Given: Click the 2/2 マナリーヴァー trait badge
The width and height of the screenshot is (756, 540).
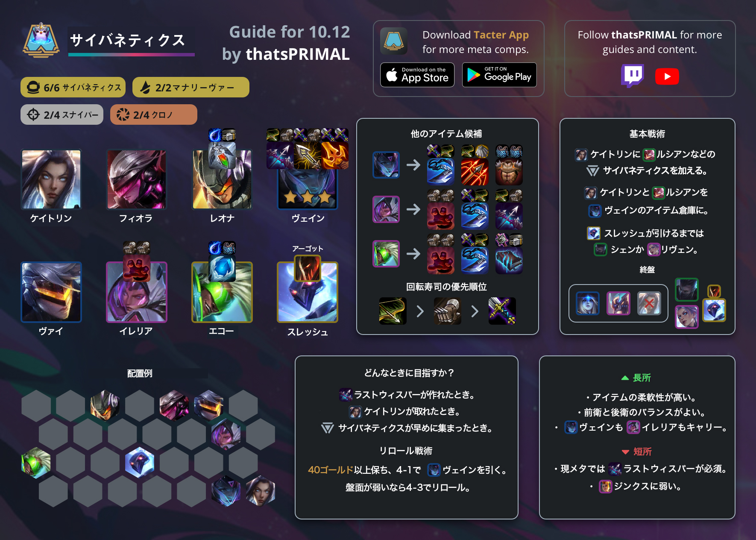Looking at the screenshot, I should click(x=190, y=88).
